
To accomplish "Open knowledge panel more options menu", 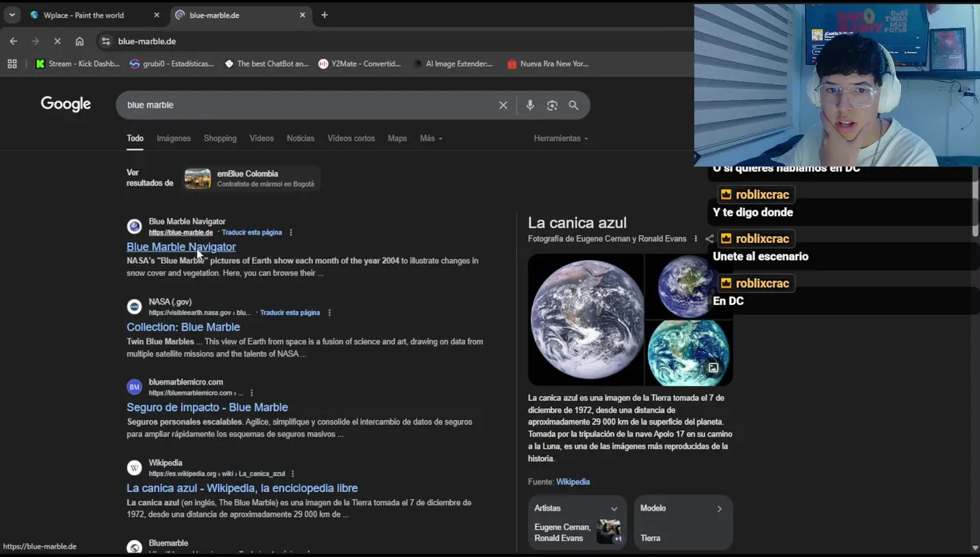I will coord(695,239).
